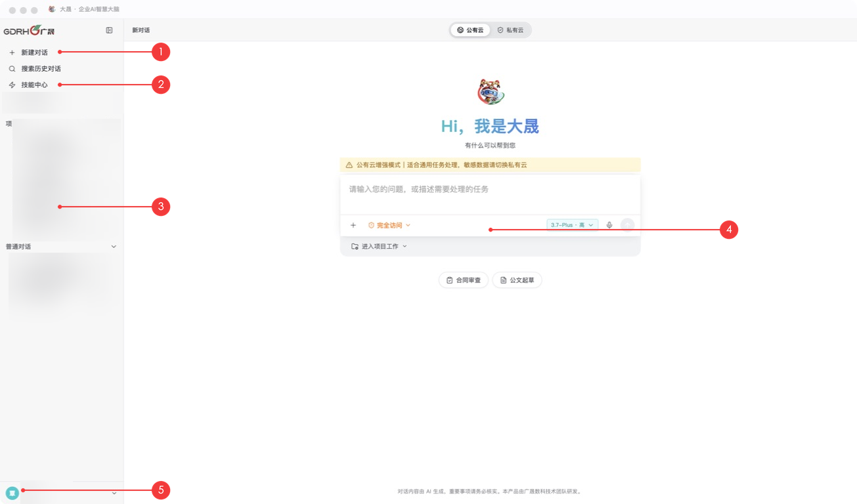Open the 完全访问 permission dropdown
The height and width of the screenshot is (504, 857).
point(389,225)
